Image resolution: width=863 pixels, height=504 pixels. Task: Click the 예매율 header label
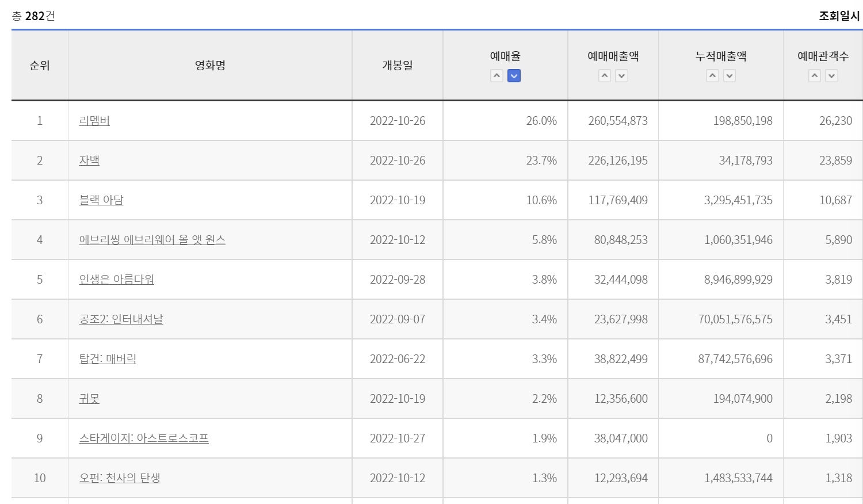[x=505, y=56]
